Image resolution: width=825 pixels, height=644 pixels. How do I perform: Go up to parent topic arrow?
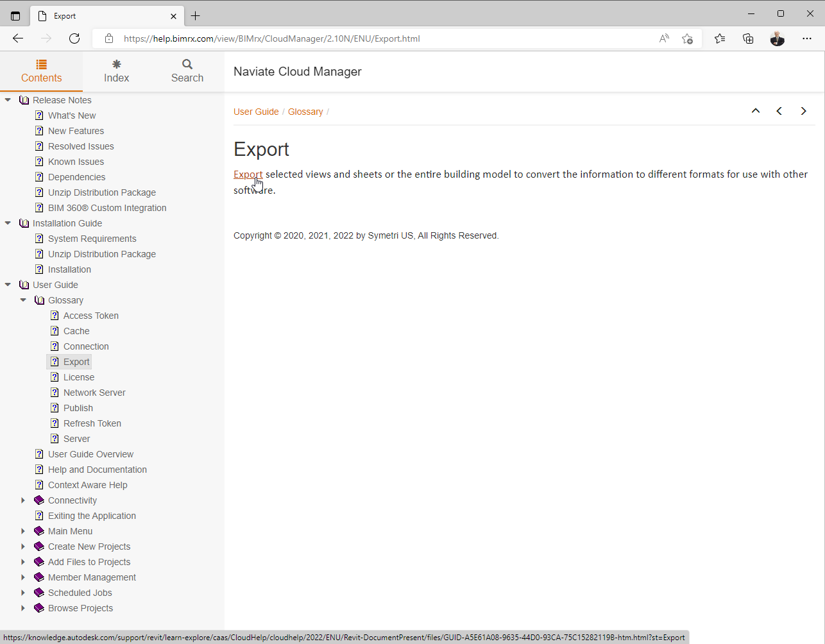point(756,111)
